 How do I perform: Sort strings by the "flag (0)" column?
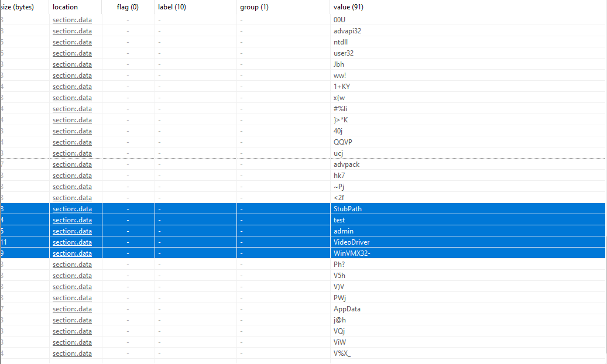(128, 8)
